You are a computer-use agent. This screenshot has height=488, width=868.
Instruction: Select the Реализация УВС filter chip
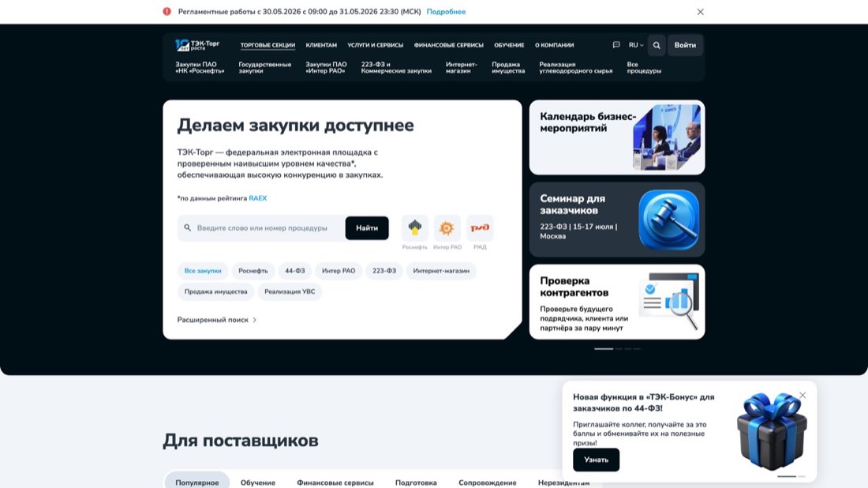[x=290, y=291]
